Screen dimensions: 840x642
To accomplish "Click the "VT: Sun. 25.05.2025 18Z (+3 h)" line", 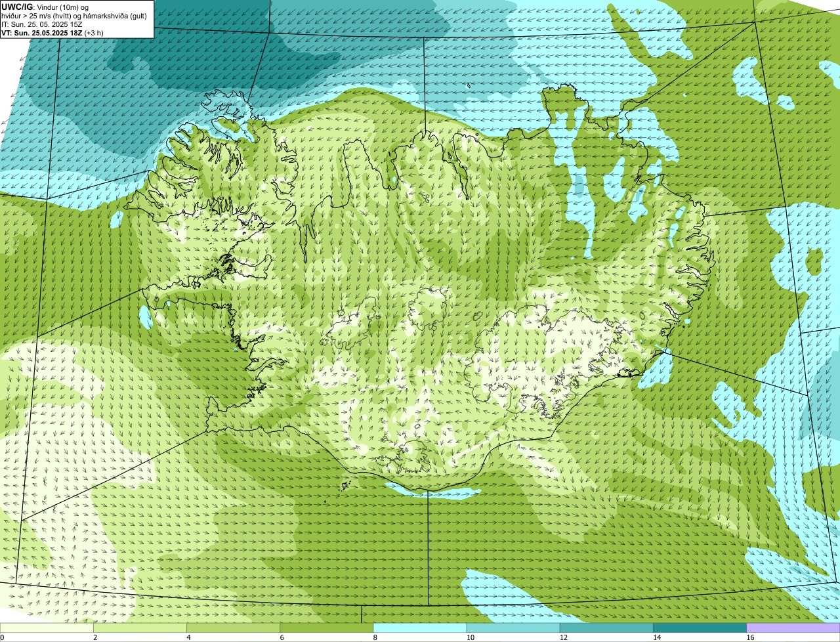I will [x=52, y=32].
